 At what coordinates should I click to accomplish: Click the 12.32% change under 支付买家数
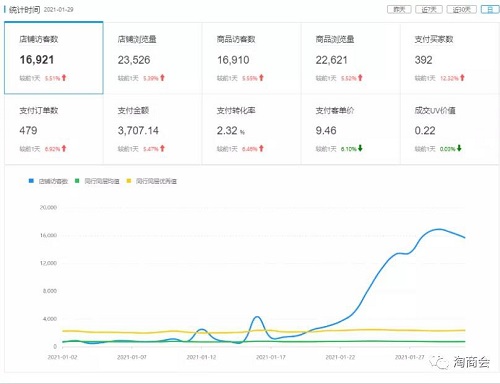point(449,78)
